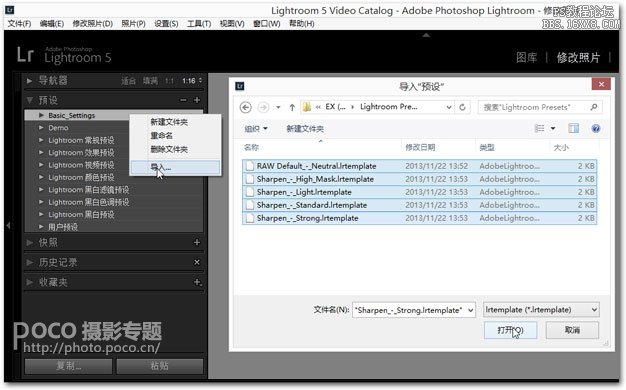Change the file view layout icon
626x390 pixels.
click(x=539, y=128)
